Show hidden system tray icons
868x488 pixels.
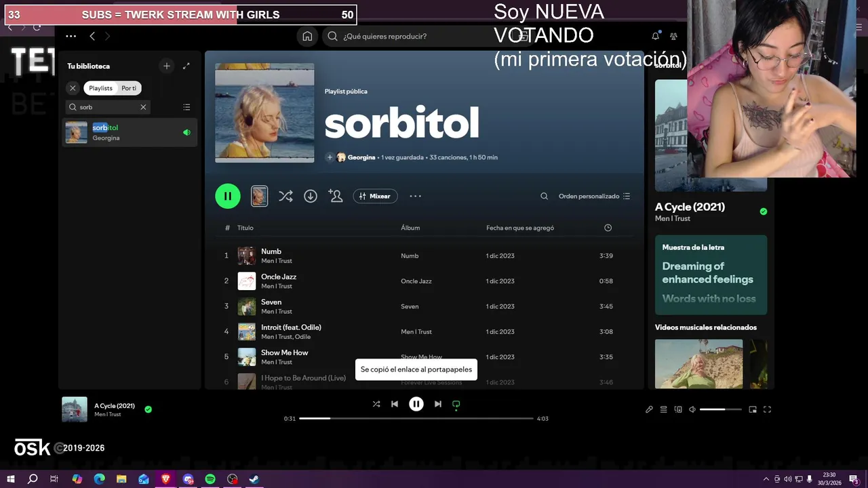tap(766, 479)
